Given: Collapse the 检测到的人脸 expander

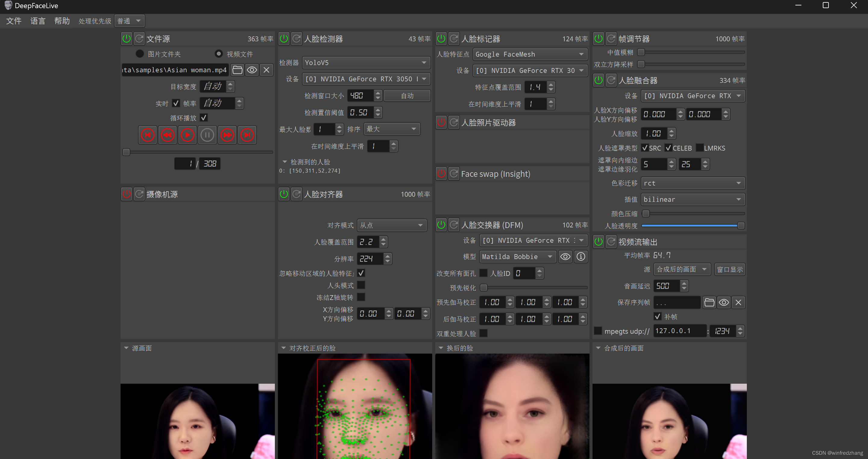Looking at the screenshot, I should click(285, 162).
